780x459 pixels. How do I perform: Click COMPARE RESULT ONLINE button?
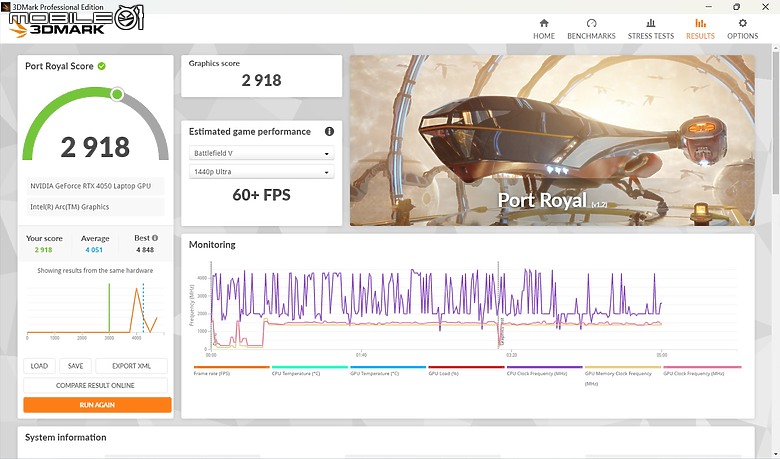tap(95, 385)
